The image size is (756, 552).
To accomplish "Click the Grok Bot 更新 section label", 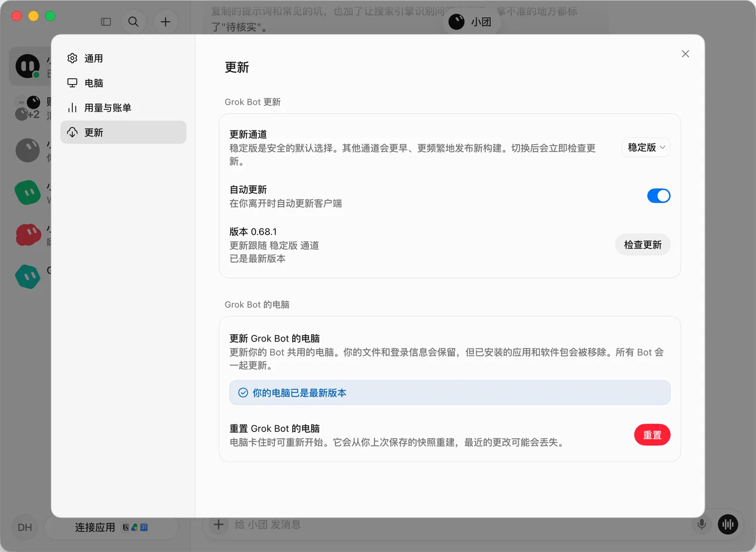I will click(253, 103).
